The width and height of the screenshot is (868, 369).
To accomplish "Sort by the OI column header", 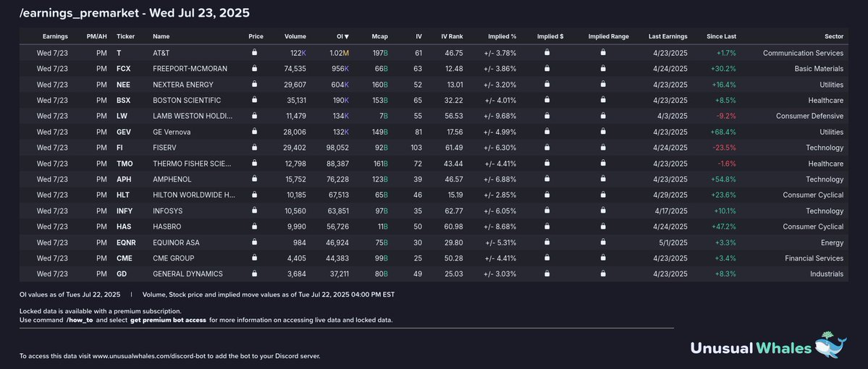I will coord(342,36).
